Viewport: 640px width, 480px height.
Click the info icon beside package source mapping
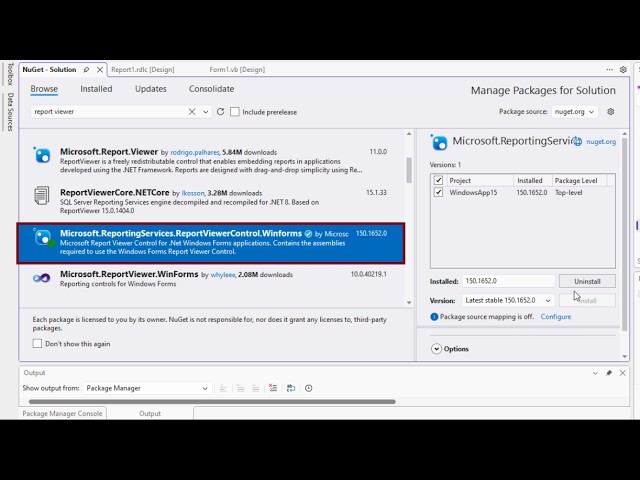434,317
